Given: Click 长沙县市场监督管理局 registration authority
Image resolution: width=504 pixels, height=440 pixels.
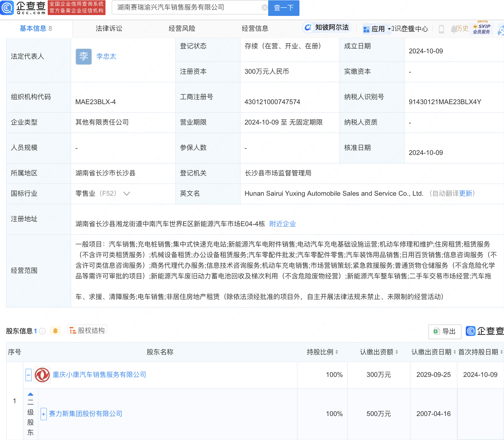Looking at the screenshot, I should pyautogui.click(x=278, y=173).
